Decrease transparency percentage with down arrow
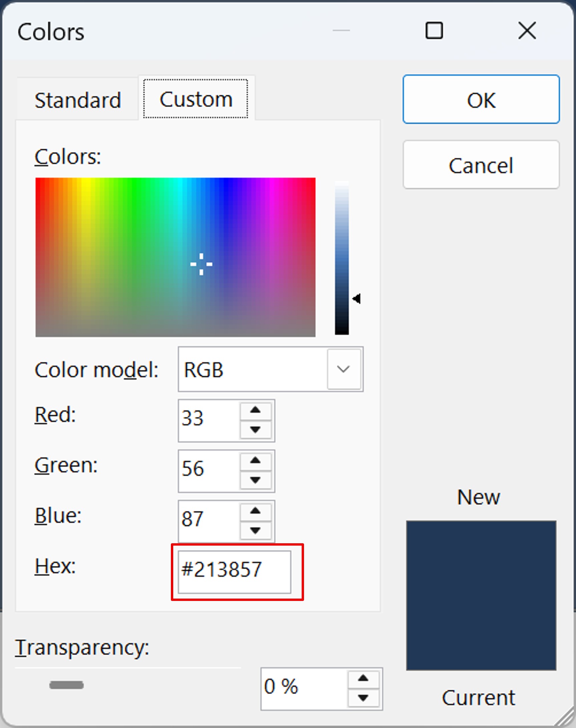This screenshot has width=576, height=728. 363,697
